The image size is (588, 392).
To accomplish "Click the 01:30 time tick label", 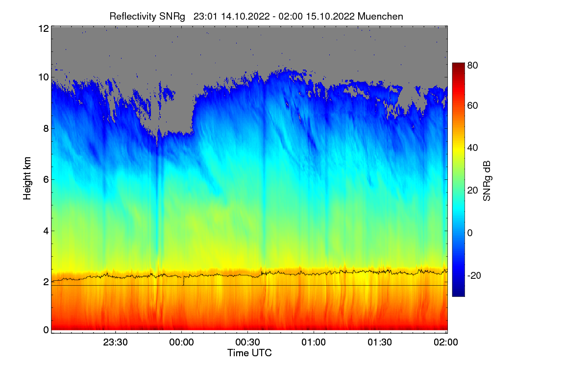I will pos(380,343).
